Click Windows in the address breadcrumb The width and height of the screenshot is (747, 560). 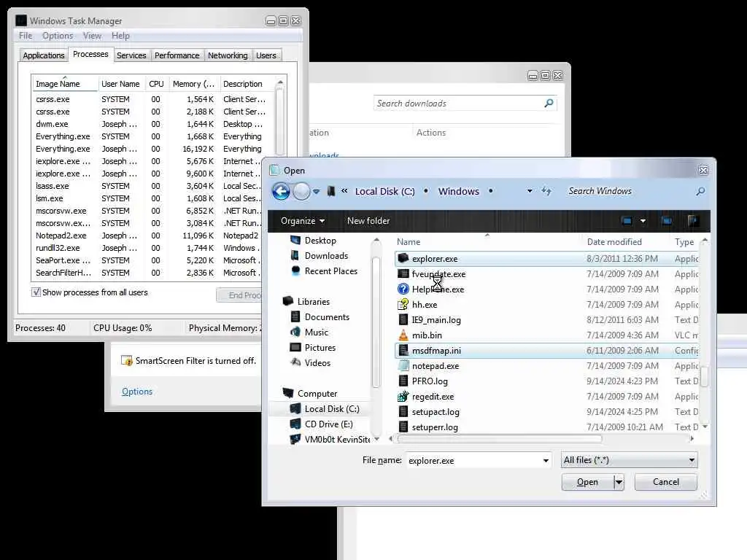coord(458,192)
